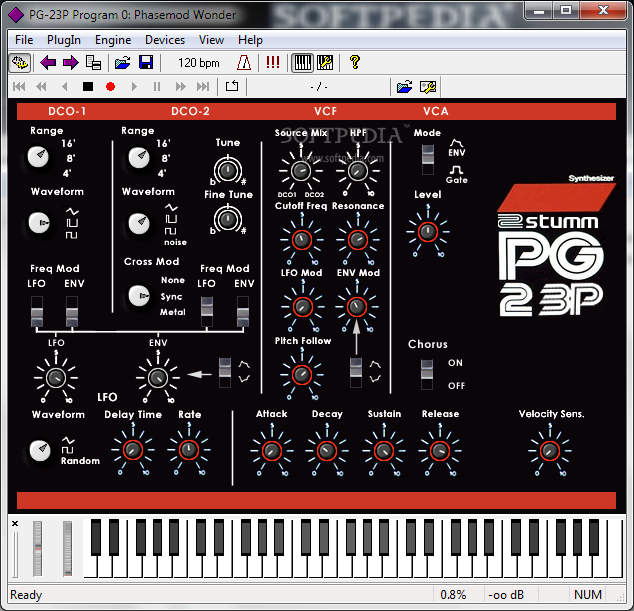Click the previous program purple left arrow
Screen dimensions: 634x611
[x=48, y=63]
